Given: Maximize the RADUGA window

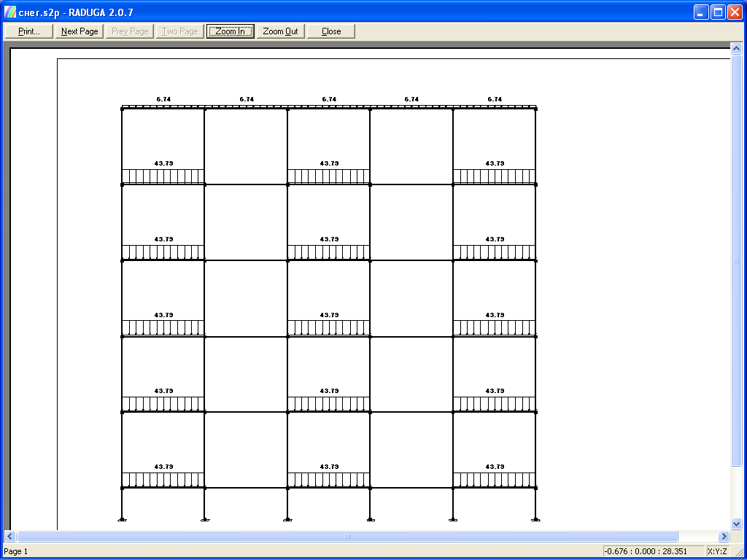Looking at the screenshot, I should coord(718,12).
